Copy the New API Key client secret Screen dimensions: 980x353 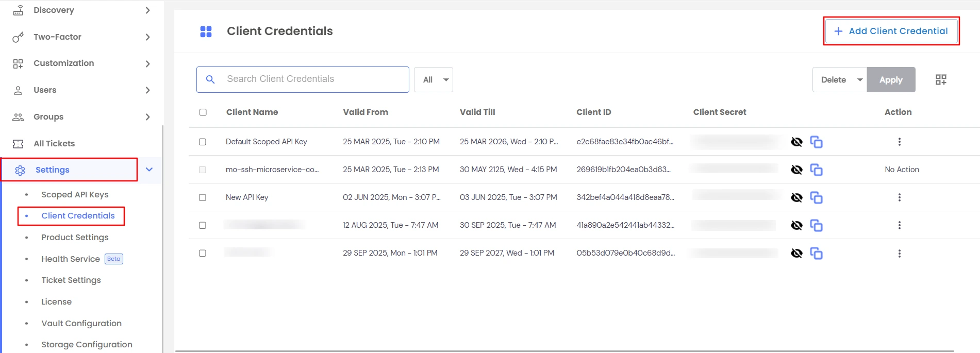pyautogui.click(x=816, y=197)
